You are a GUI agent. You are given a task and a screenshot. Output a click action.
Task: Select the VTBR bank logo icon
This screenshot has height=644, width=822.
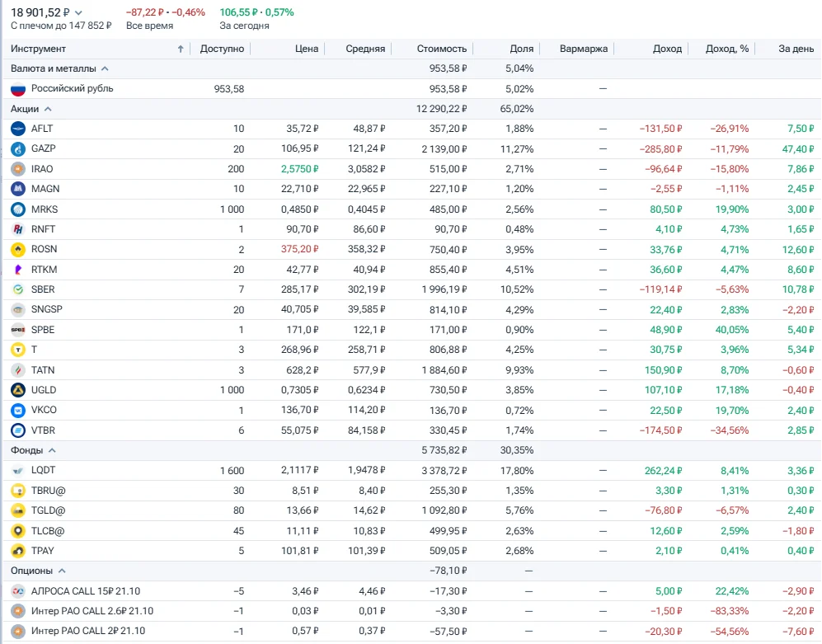(x=18, y=430)
